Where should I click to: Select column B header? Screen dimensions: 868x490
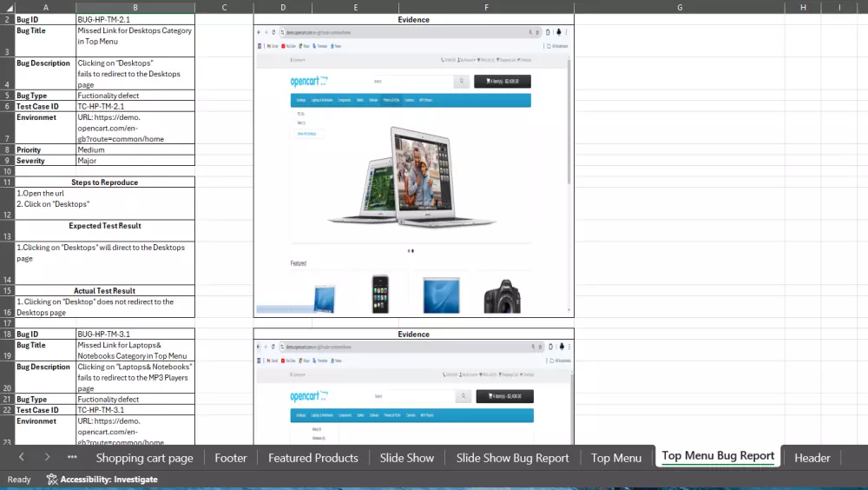pos(135,8)
